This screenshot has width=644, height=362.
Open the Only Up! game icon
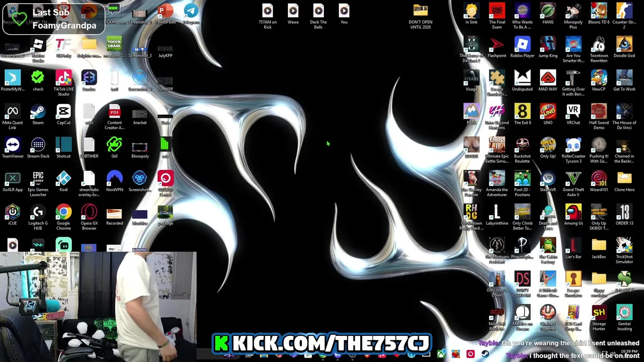pos(548,148)
